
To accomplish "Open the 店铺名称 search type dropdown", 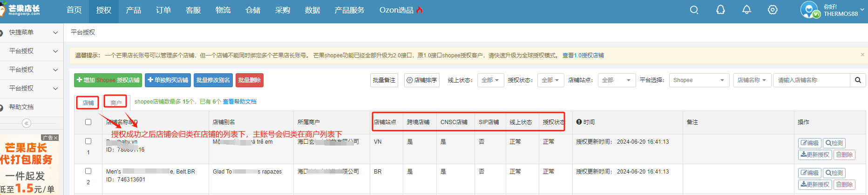I will tap(752, 80).
